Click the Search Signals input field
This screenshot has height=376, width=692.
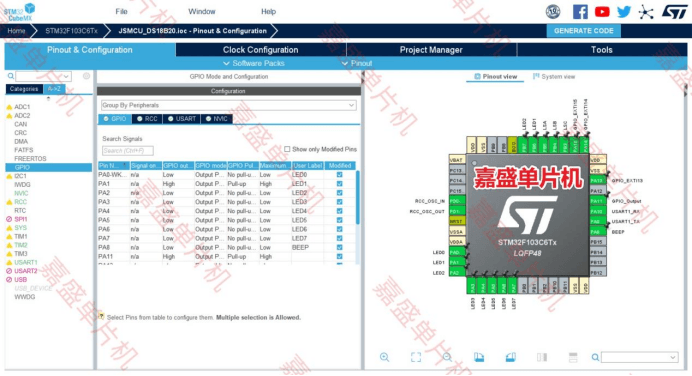point(128,150)
